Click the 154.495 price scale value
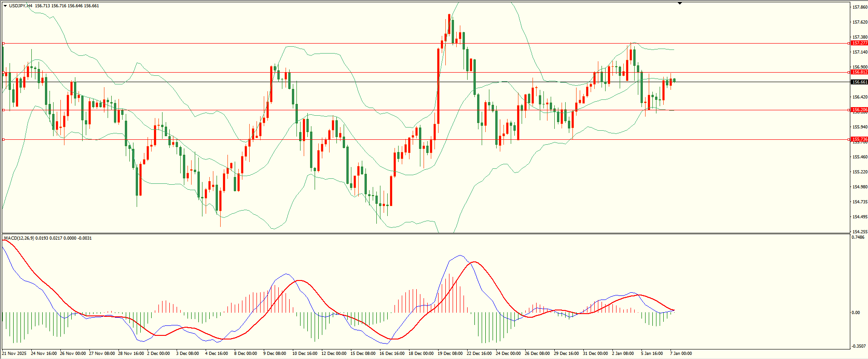 coord(860,217)
